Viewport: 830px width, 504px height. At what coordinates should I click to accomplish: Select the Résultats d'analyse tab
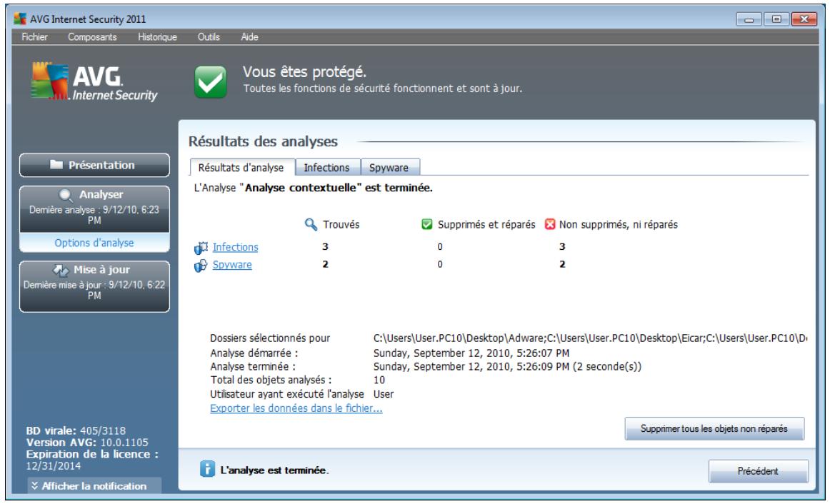click(242, 167)
